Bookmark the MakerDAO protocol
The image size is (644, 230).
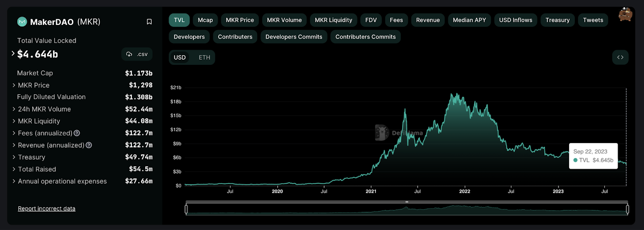(149, 22)
